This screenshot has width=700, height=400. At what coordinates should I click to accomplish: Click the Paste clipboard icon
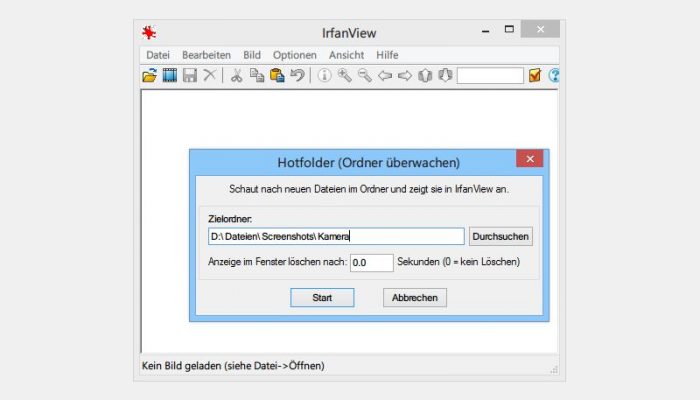[x=277, y=75]
